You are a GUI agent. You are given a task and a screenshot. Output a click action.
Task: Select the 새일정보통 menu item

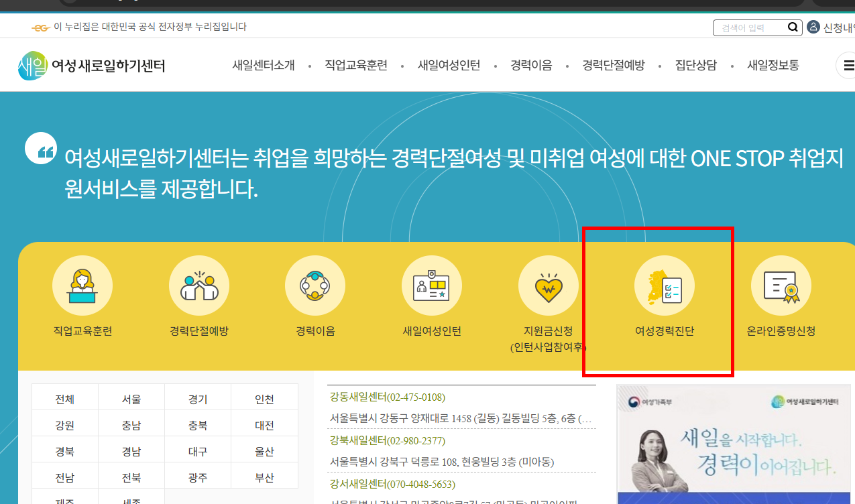pos(773,65)
